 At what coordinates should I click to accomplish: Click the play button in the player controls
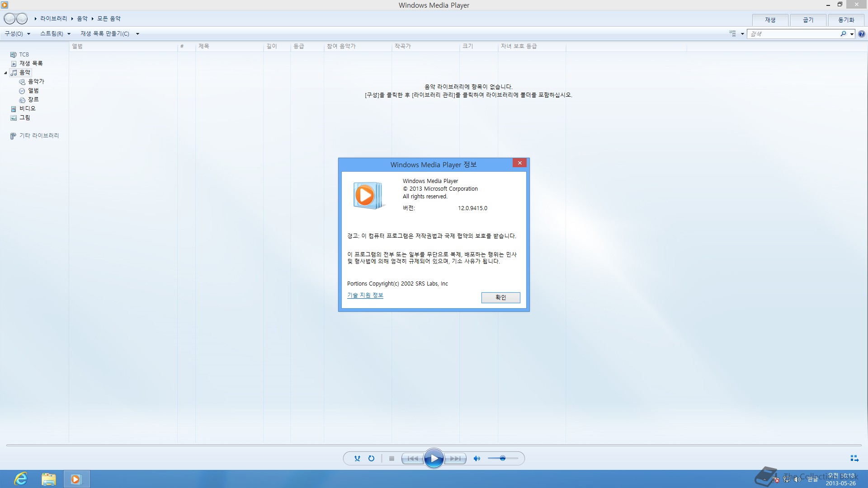point(434,459)
